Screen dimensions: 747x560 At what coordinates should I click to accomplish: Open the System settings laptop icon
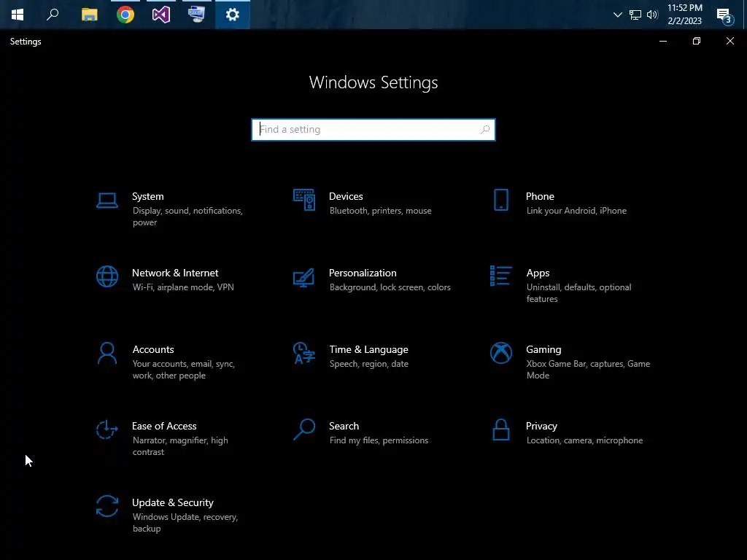point(107,201)
